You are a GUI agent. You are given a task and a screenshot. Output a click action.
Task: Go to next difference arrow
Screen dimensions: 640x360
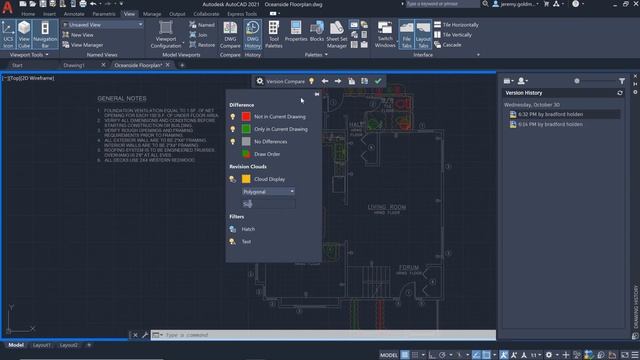pyautogui.click(x=338, y=81)
